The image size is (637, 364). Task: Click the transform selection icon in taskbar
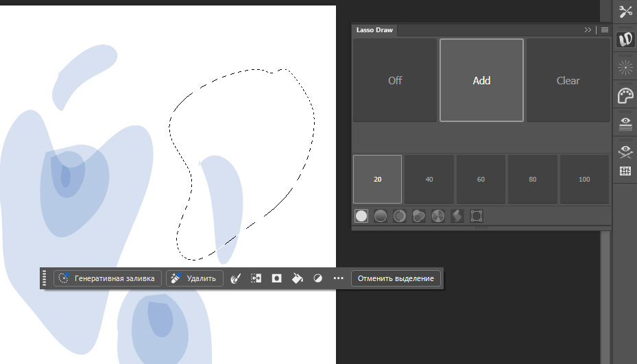[x=256, y=278]
